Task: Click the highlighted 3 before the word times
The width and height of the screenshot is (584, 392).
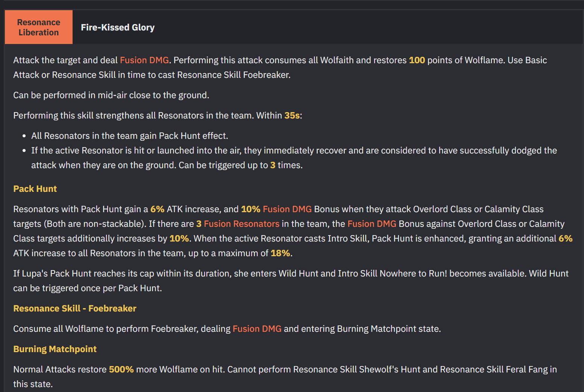Action: (273, 165)
